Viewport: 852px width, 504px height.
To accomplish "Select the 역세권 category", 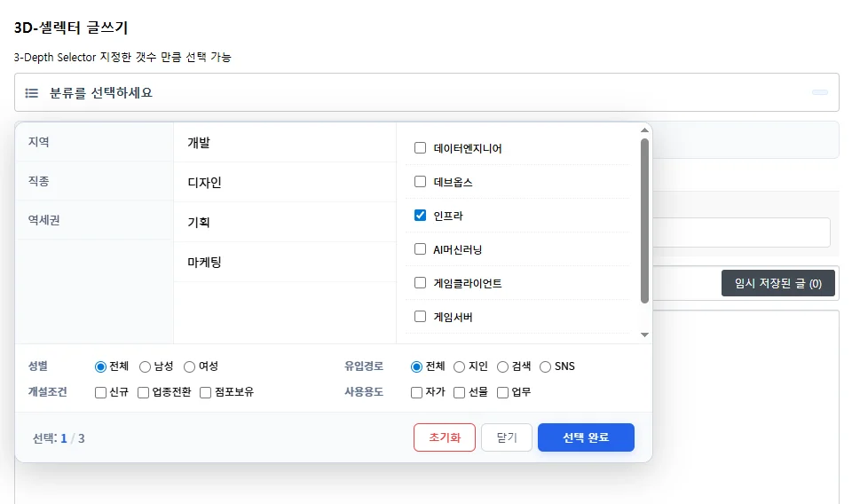I will [95, 220].
